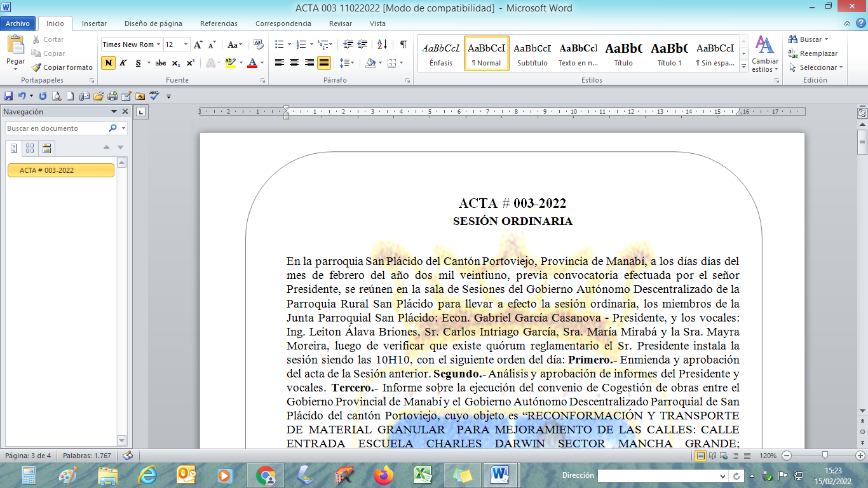Click the superscript x² icon
Image resolution: width=868 pixels, height=488 pixels.
point(190,63)
